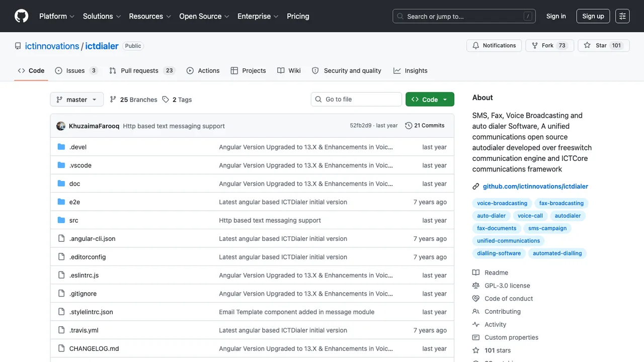Click the doc folder icon

pyautogui.click(x=61, y=184)
